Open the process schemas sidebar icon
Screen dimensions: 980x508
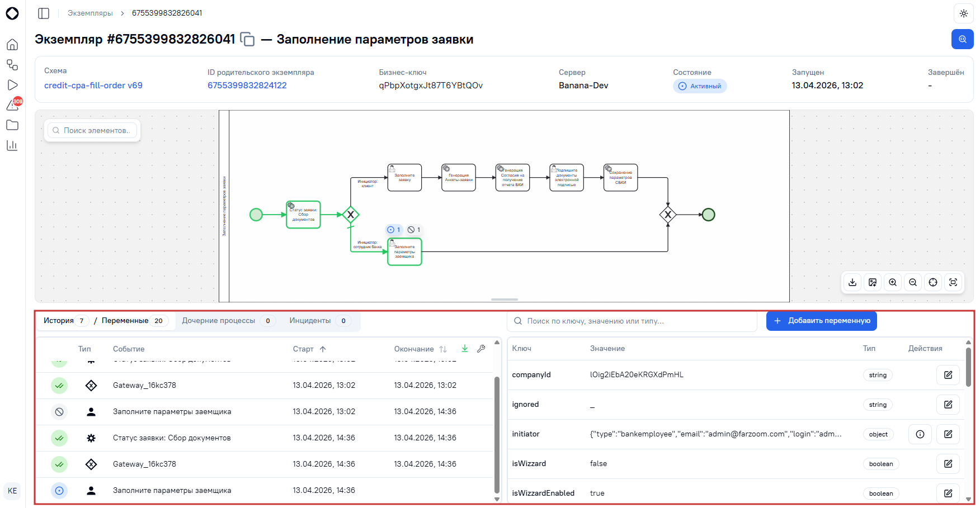point(12,65)
